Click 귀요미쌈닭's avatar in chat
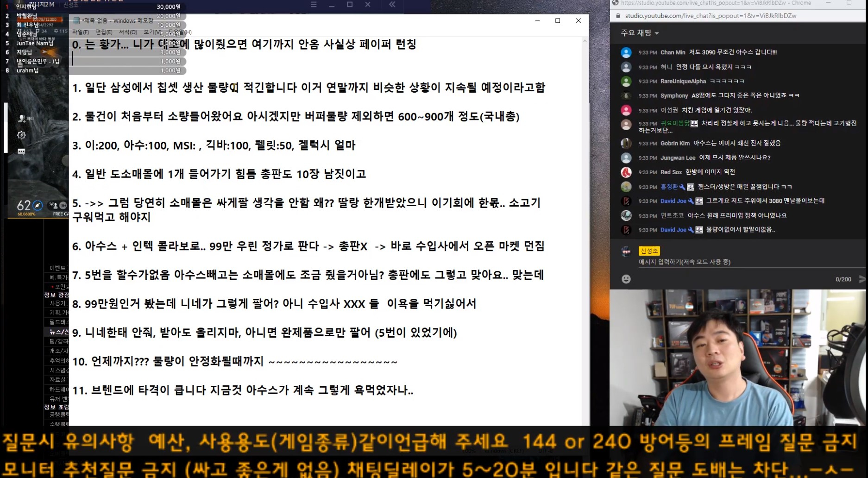 tap(626, 125)
